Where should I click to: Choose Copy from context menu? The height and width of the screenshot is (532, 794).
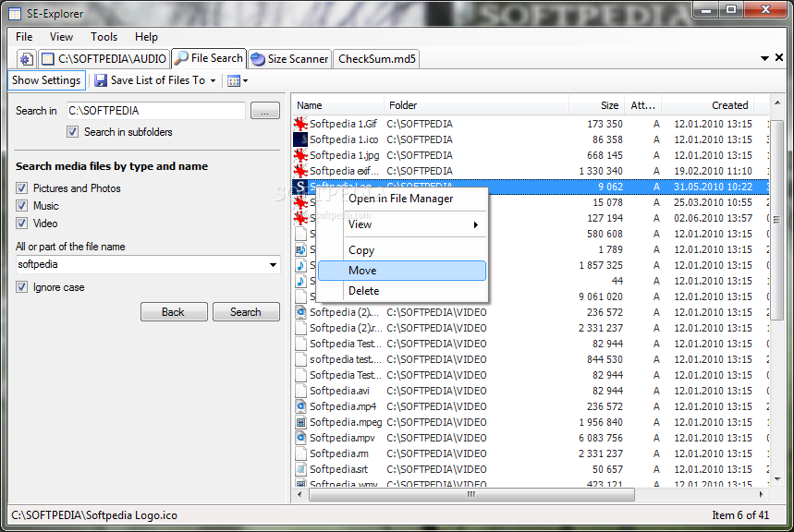pos(402,250)
